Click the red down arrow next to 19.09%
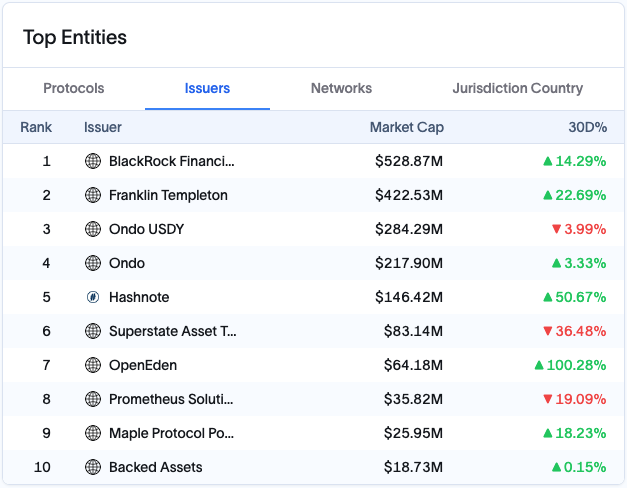The width and height of the screenshot is (627, 488). [548, 399]
